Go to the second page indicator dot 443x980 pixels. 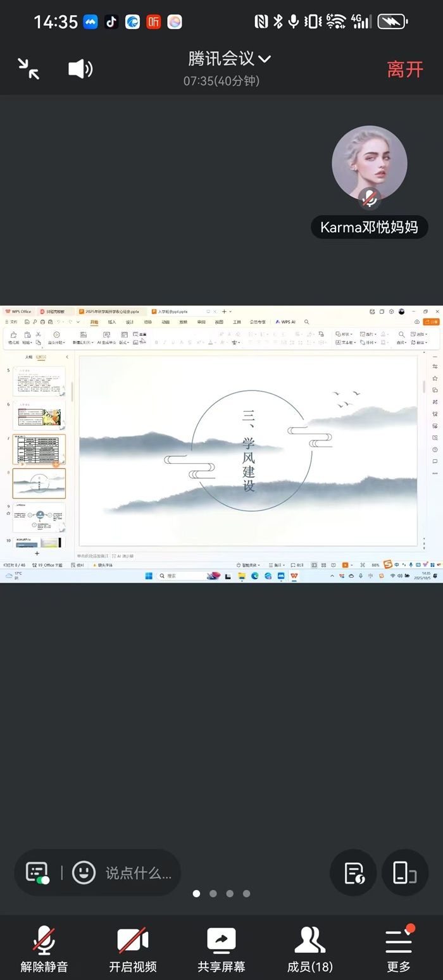(213, 893)
